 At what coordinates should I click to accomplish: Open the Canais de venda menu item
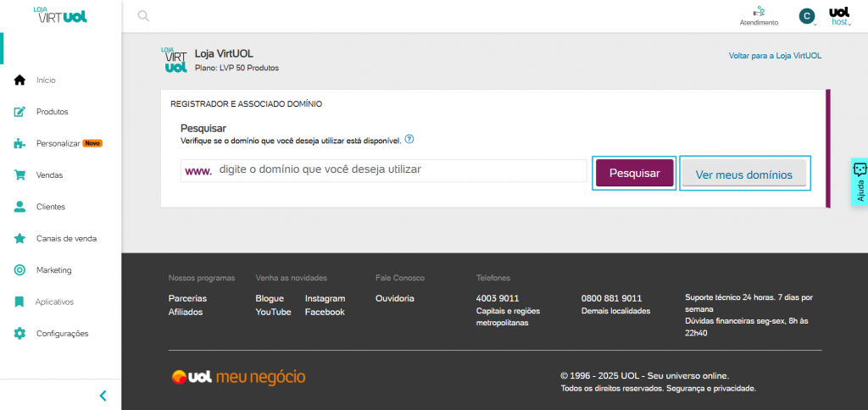[x=66, y=239]
